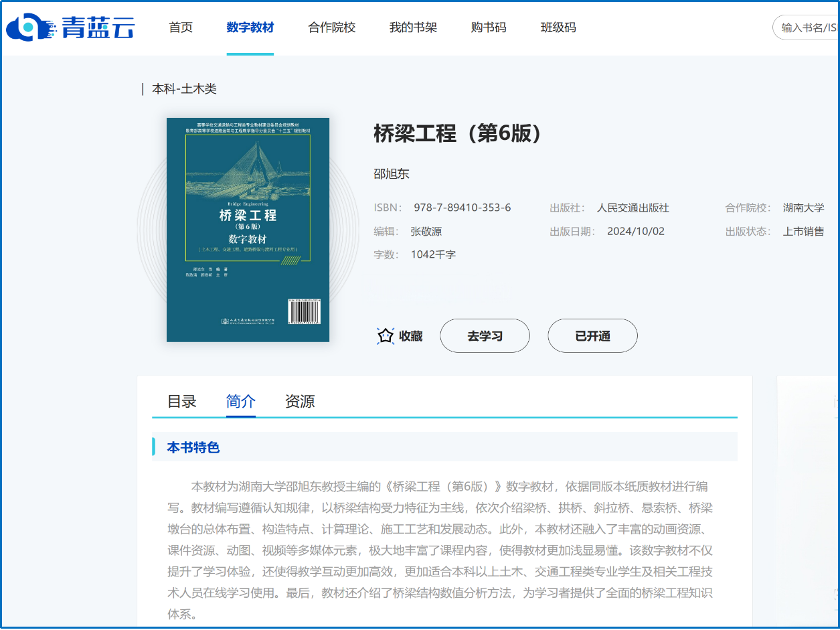Click the publisher 人民交通出版社

(x=633, y=208)
